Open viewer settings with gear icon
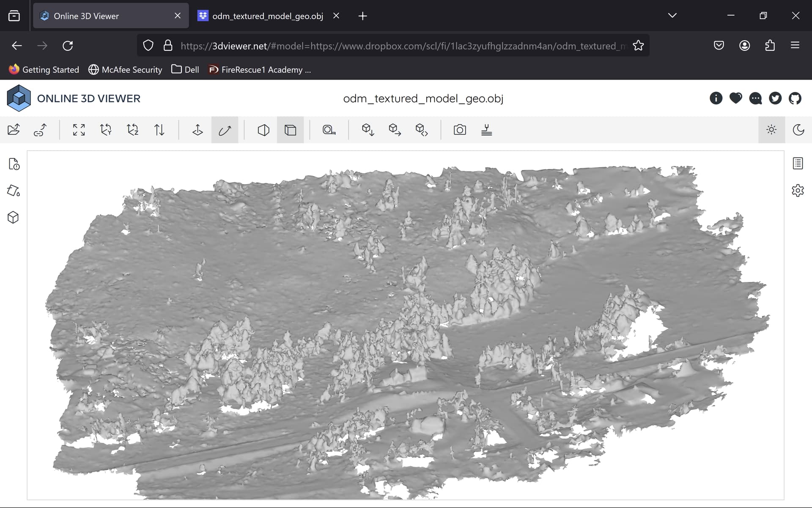Viewport: 812px width, 508px height. pyautogui.click(x=798, y=190)
